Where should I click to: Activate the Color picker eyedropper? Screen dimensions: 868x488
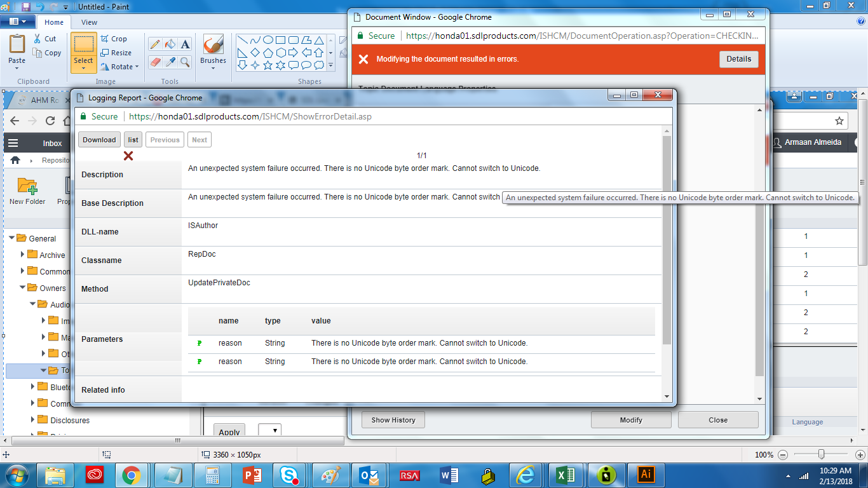click(x=170, y=62)
